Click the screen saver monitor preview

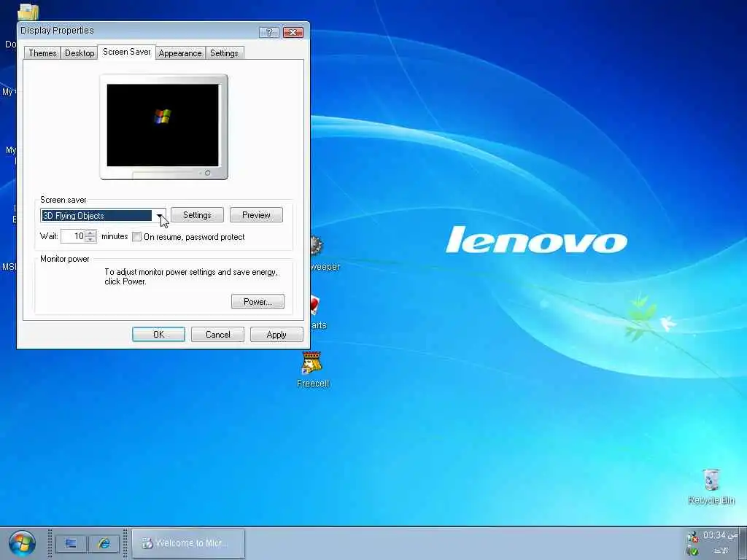tap(163, 125)
